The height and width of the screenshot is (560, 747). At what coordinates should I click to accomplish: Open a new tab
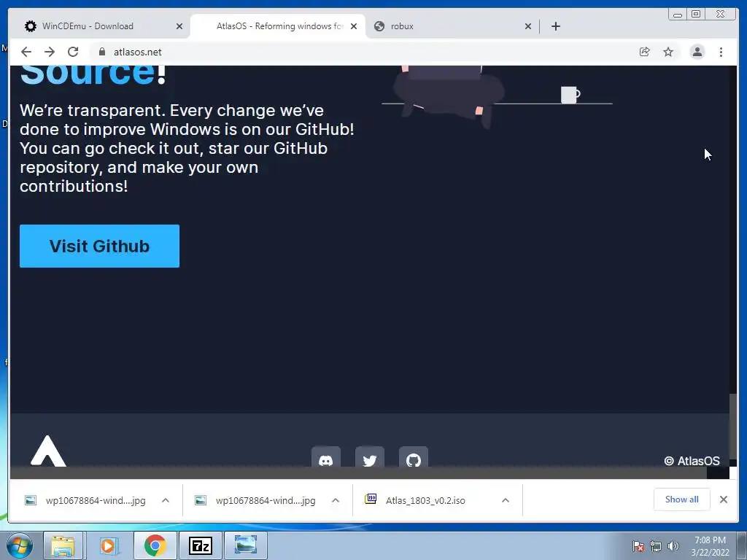pyautogui.click(x=555, y=26)
